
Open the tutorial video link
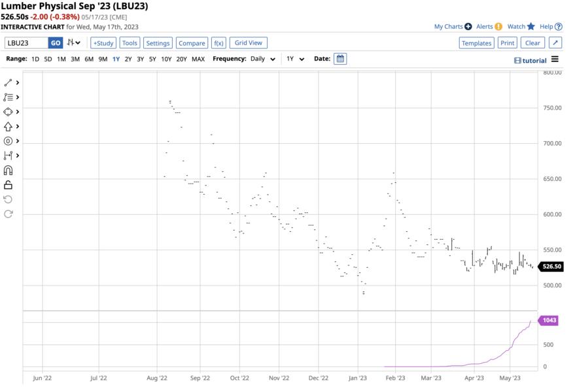(x=530, y=61)
